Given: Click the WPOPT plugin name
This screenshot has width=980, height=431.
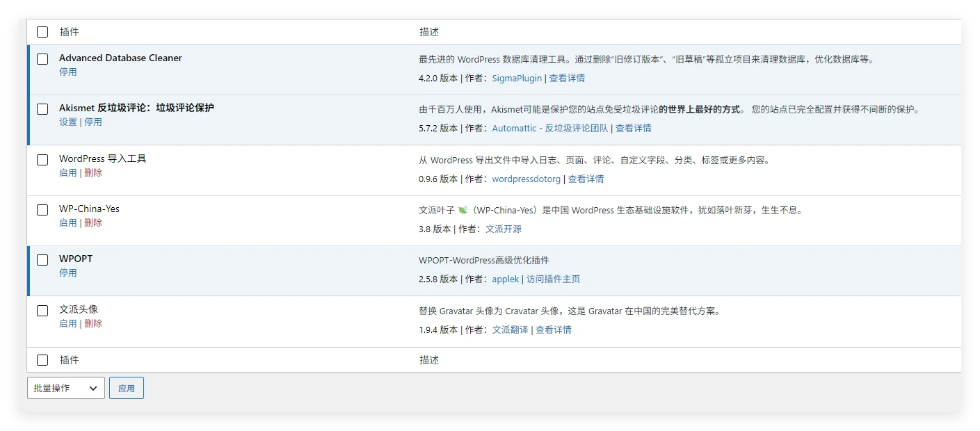Looking at the screenshot, I should [x=76, y=259].
